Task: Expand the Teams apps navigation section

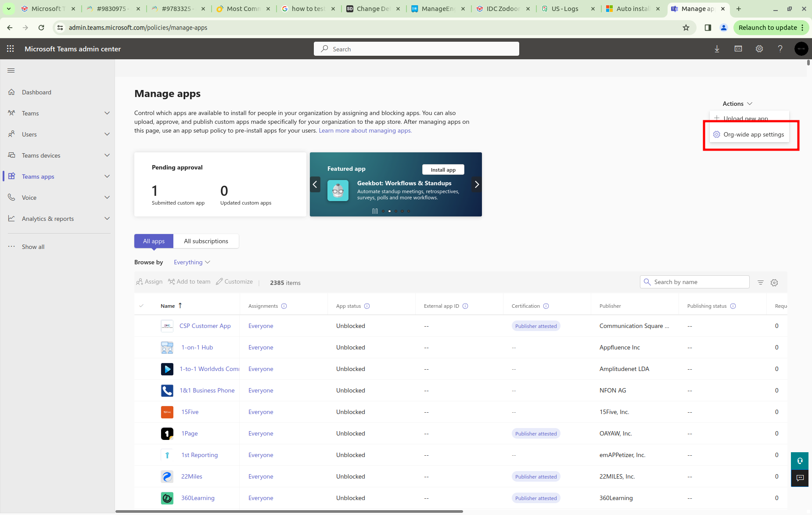Action: (107, 176)
